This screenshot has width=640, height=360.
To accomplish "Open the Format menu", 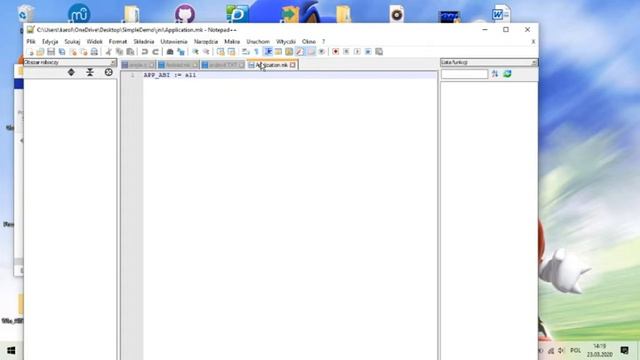I will pyautogui.click(x=118, y=42).
